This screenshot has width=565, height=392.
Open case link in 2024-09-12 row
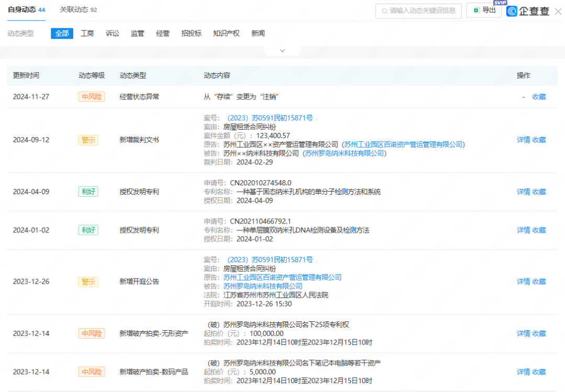(x=269, y=118)
